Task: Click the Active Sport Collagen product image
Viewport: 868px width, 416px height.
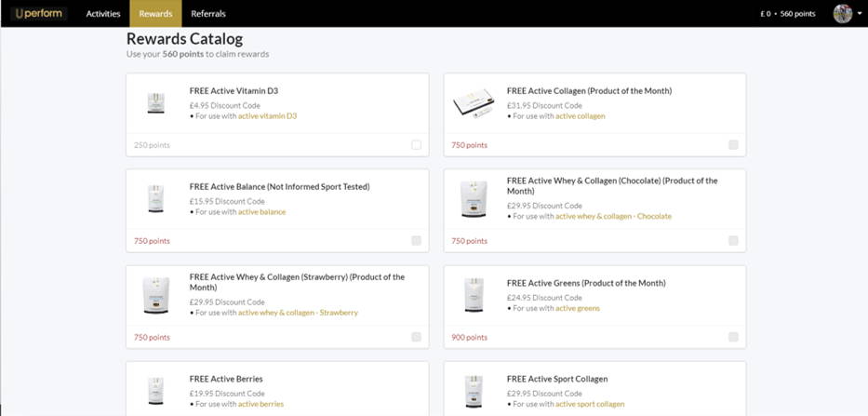Action: (x=474, y=391)
